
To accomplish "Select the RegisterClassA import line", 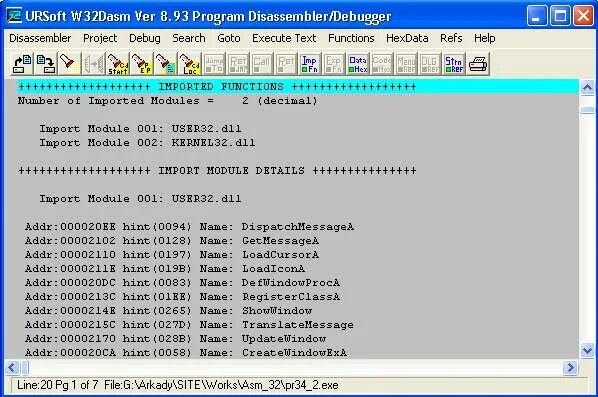I will click(x=182, y=297).
